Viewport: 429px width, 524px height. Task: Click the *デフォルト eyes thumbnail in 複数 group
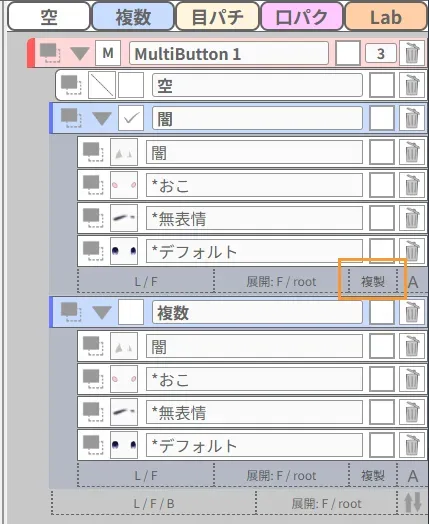pyautogui.click(x=124, y=445)
